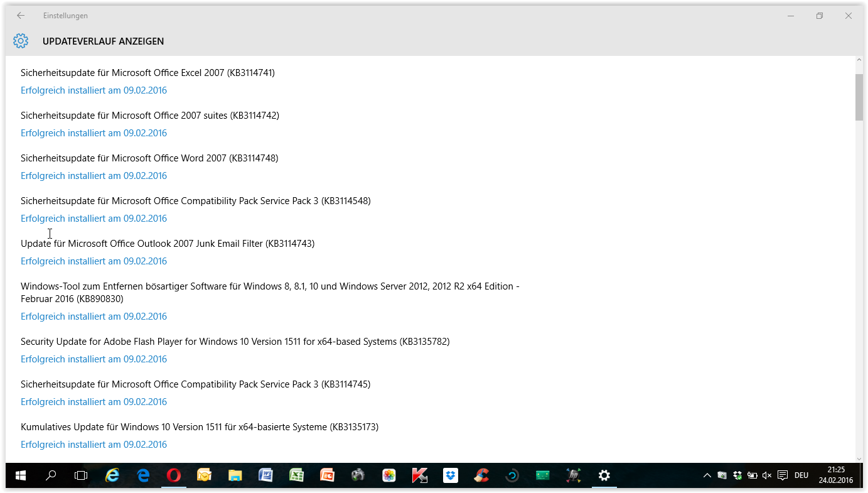Open install status link under KB3114745
This screenshot has width=868, height=493.
coord(94,402)
